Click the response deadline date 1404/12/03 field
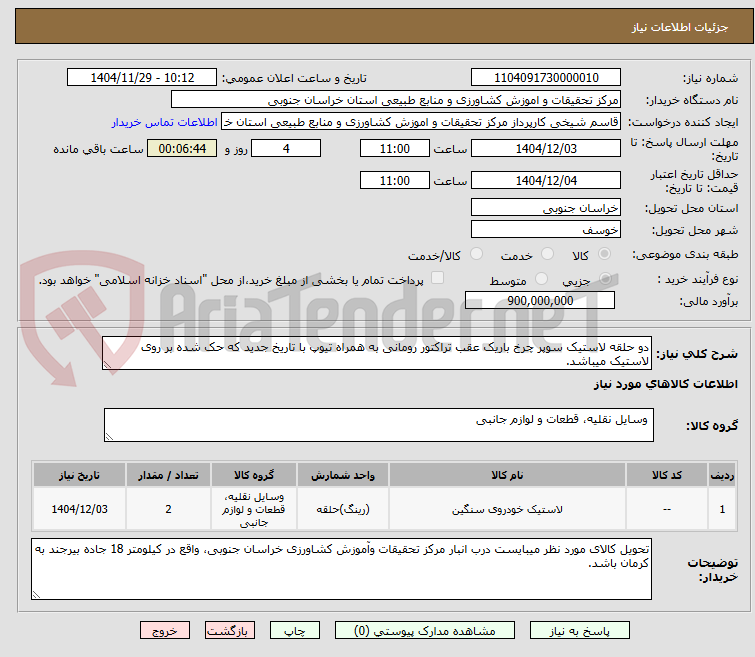Image resolution: width=755 pixels, height=657 pixels. [546, 148]
